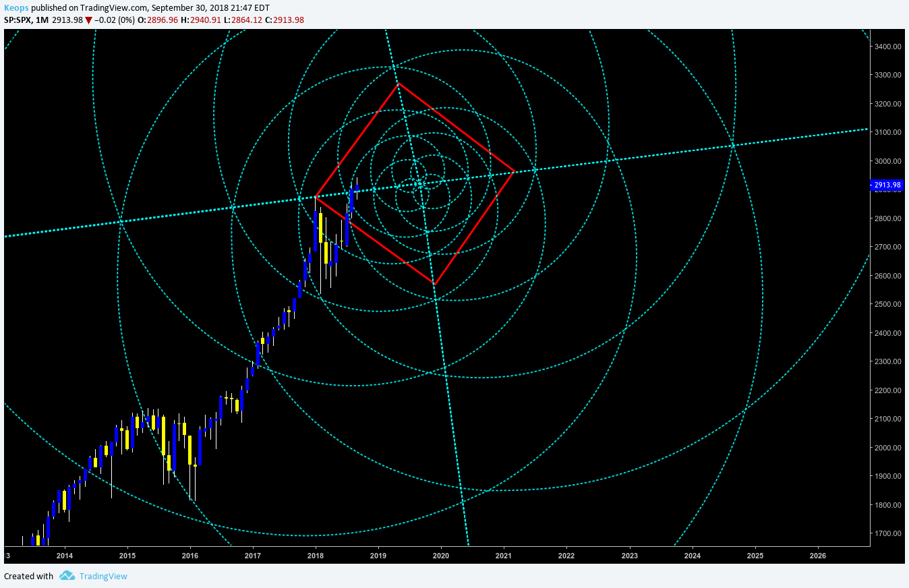Viewport: 909px width, 588px height.
Task: Click the 1700.00 price axis label
Action: tap(888, 533)
